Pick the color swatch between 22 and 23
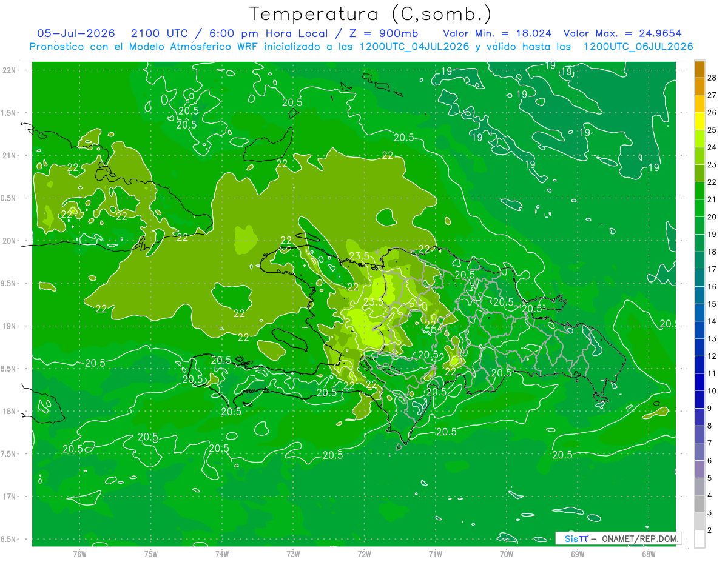728x562 pixels. (699, 173)
